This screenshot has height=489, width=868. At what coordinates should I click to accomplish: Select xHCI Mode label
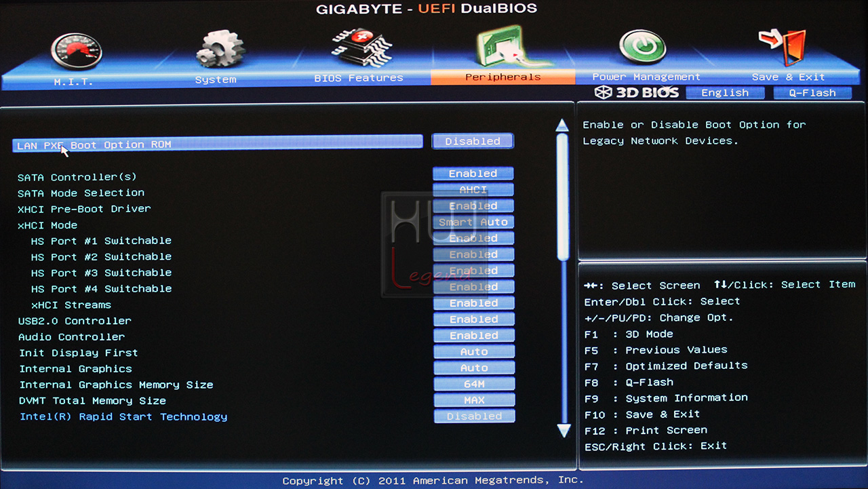click(x=47, y=225)
